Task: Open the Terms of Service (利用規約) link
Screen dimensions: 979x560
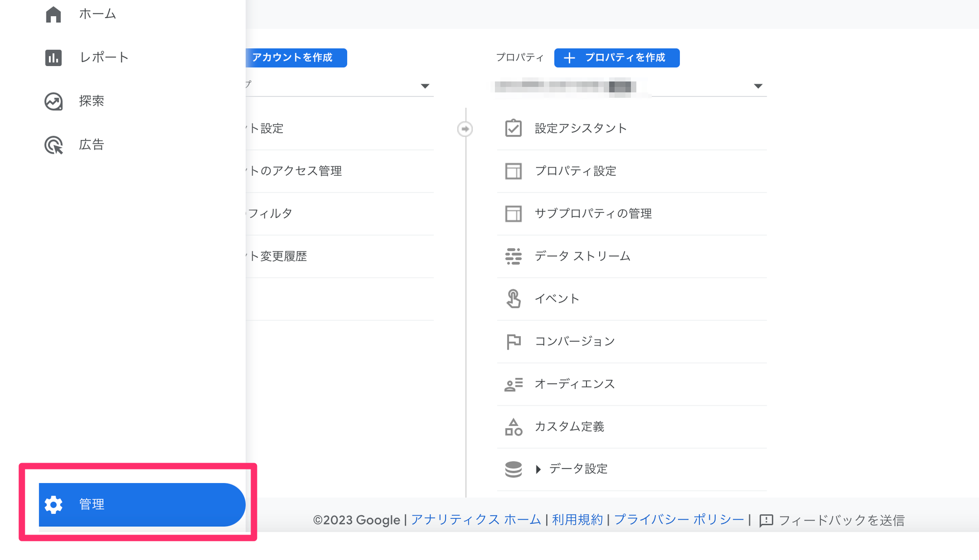Action: tap(577, 520)
